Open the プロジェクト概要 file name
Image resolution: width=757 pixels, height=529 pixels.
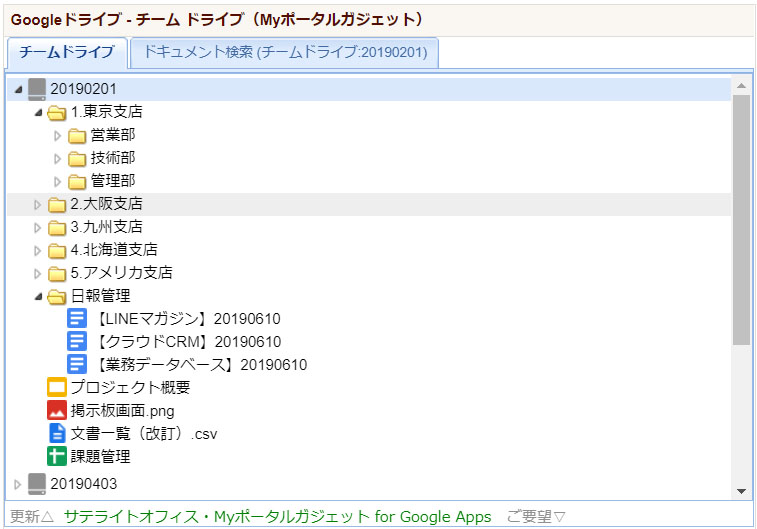point(130,388)
